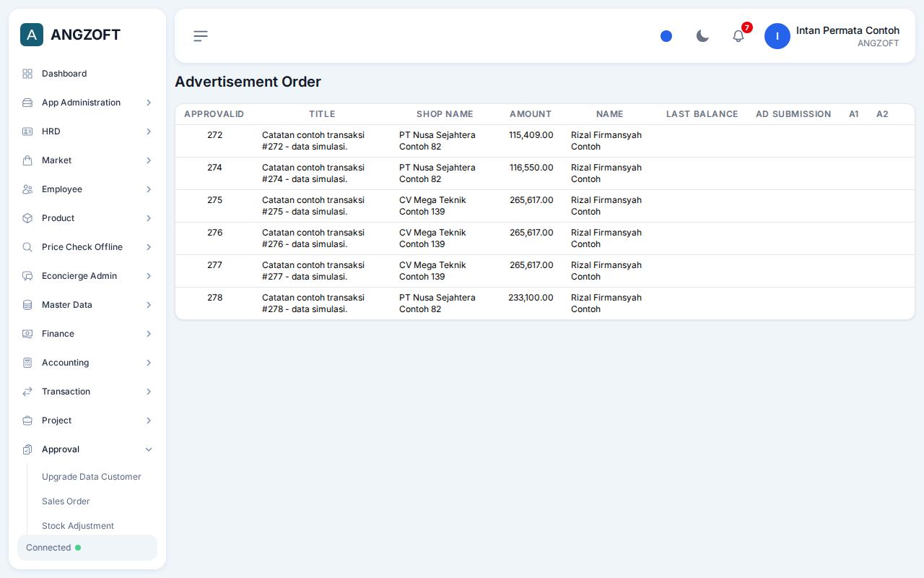Click the blue circle theme color indicator
This screenshot has width=924, height=578.
[x=666, y=36]
